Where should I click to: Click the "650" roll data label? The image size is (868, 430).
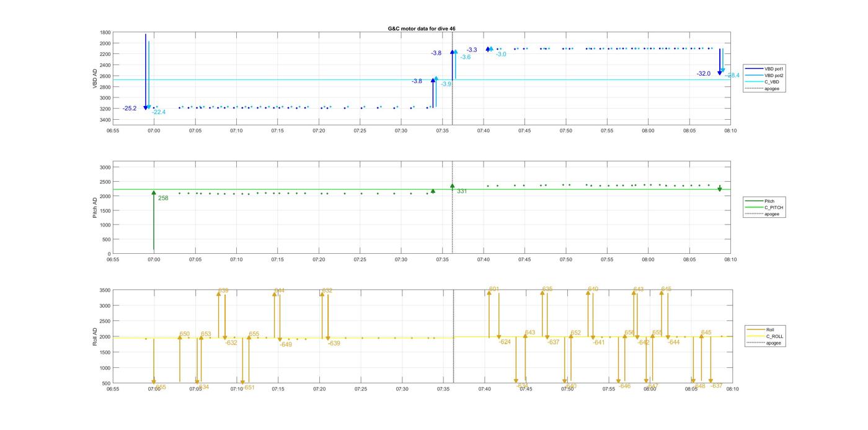(x=185, y=334)
